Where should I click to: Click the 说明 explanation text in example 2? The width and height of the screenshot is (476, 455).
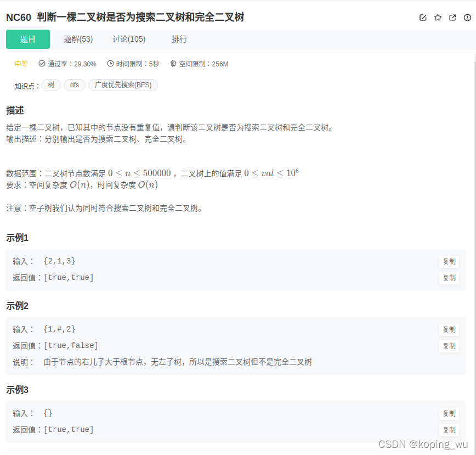point(178,362)
